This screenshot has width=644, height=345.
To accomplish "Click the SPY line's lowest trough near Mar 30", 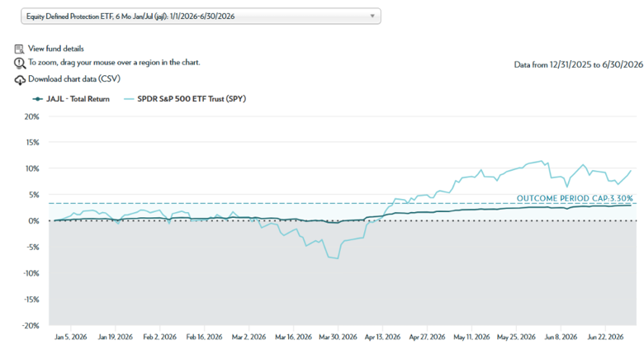I will pos(338,258).
